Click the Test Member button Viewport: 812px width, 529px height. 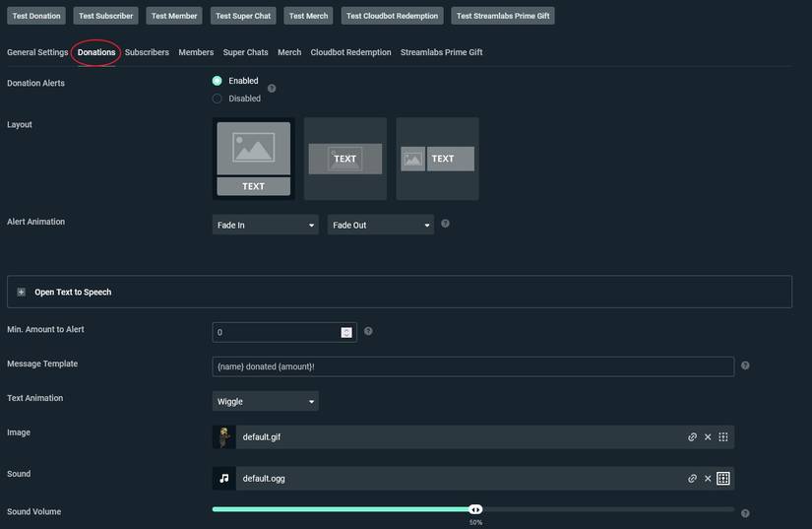pos(174,16)
